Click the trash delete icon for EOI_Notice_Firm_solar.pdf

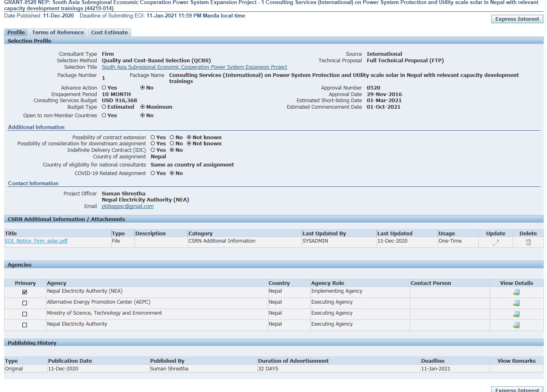[x=528, y=242]
